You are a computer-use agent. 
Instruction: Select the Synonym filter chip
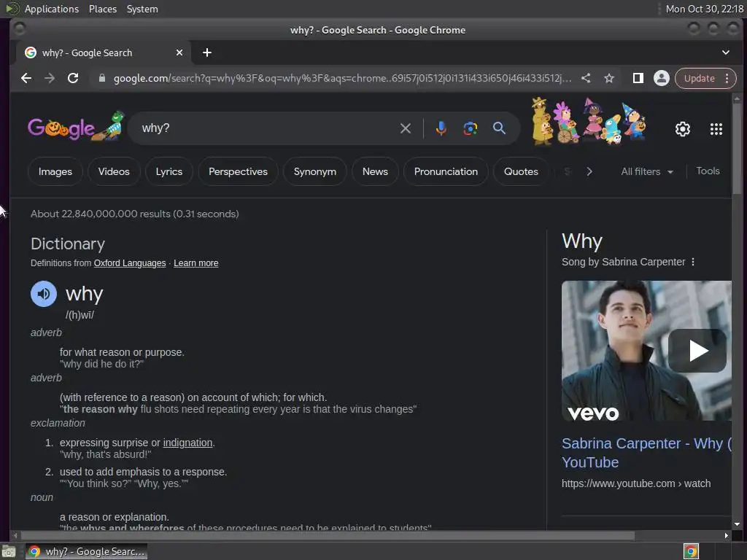(x=315, y=171)
